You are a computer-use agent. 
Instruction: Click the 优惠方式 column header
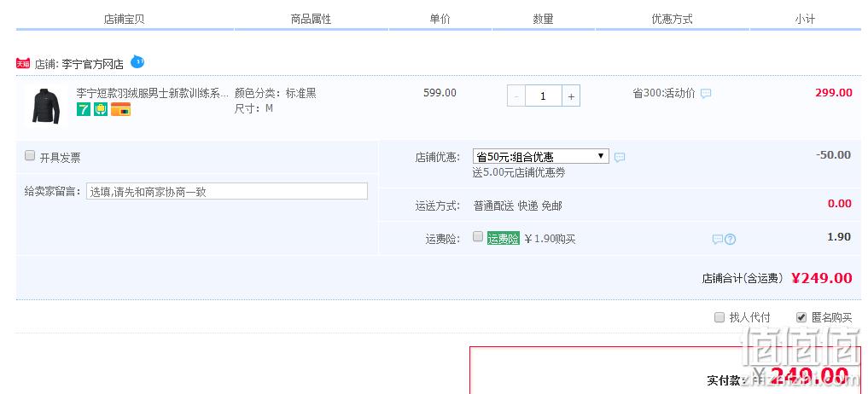[x=672, y=20]
